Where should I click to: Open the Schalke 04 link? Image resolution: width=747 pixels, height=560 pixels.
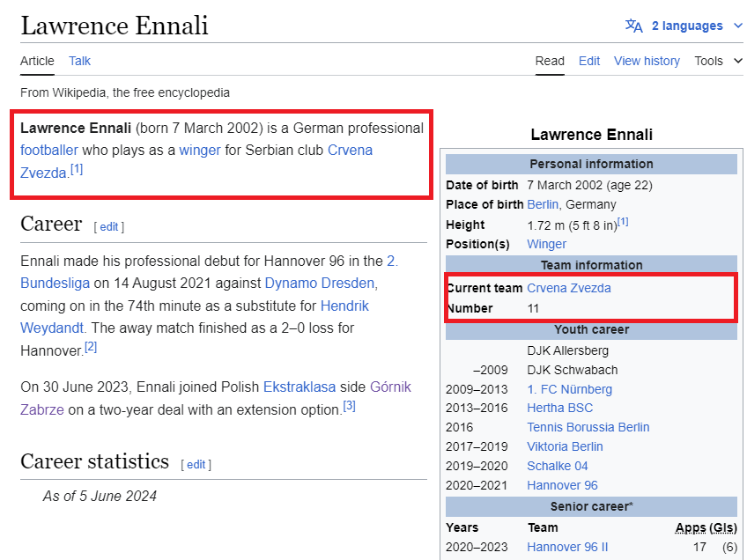(558, 466)
